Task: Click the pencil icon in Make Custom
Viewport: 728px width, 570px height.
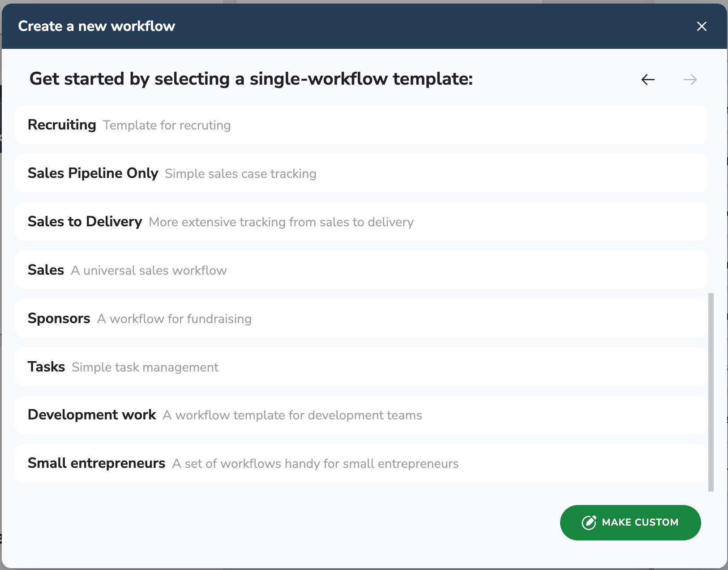Action: pos(588,522)
